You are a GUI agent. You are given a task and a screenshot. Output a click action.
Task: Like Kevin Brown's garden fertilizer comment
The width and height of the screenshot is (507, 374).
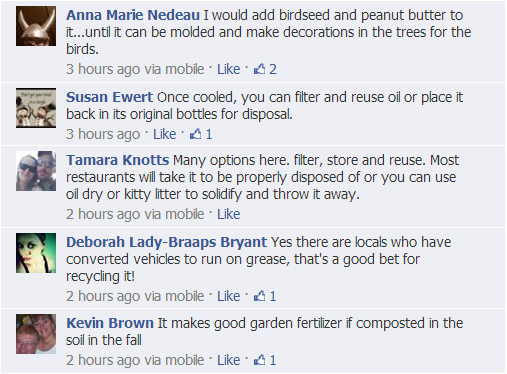(228, 360)
